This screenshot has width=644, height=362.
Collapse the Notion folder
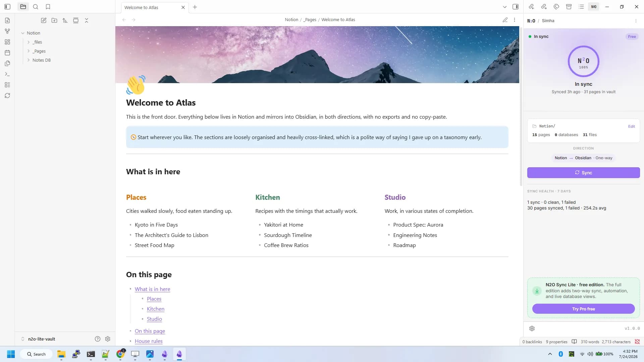click(23, 33)
